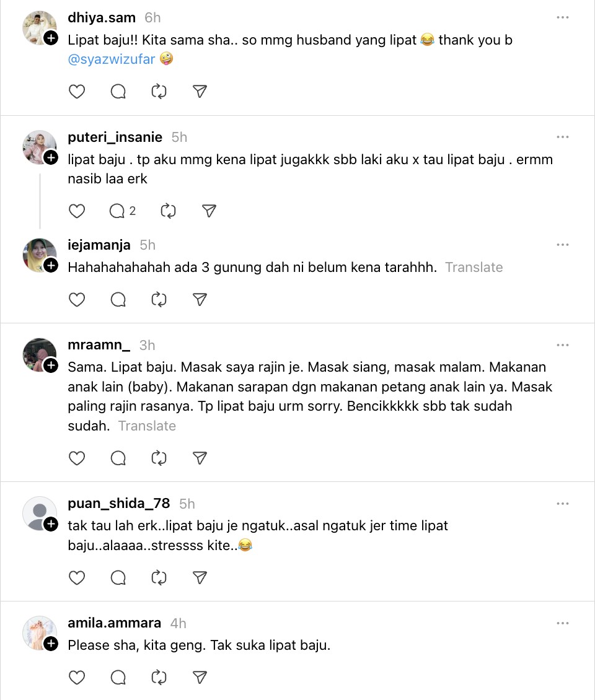
Task: Open more options for dhiya.sam's comment
Action: coord(562,18)
